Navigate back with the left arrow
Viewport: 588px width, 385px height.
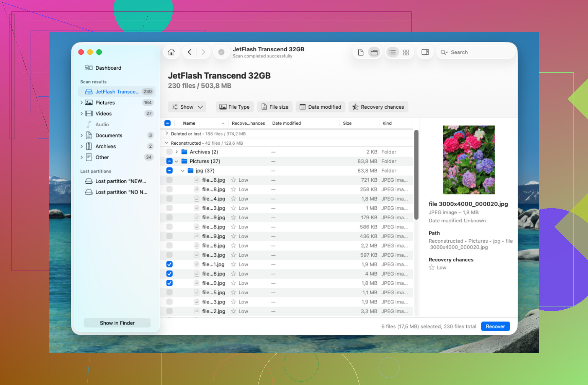(189, 52)
